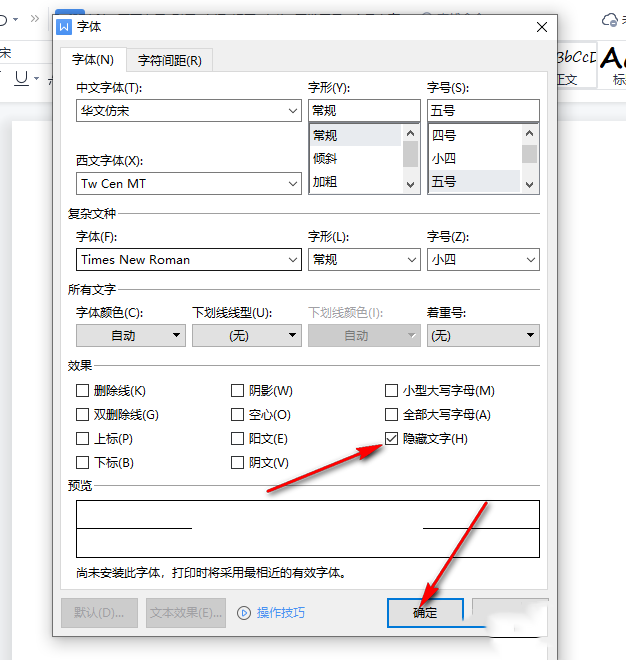Enable the 删除线(K) strikethrough checkbox
The image size is (626, 660).
(83, 391)
